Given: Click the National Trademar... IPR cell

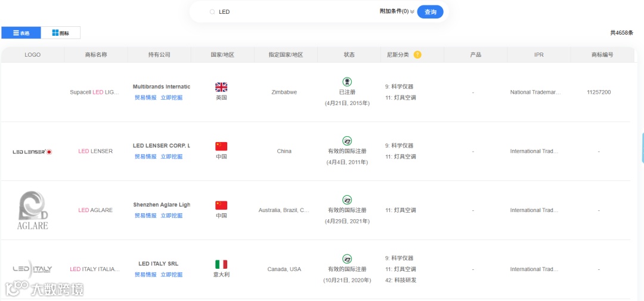Looking at the screenshot, I should pyautogui.click(x=535, y=92).
